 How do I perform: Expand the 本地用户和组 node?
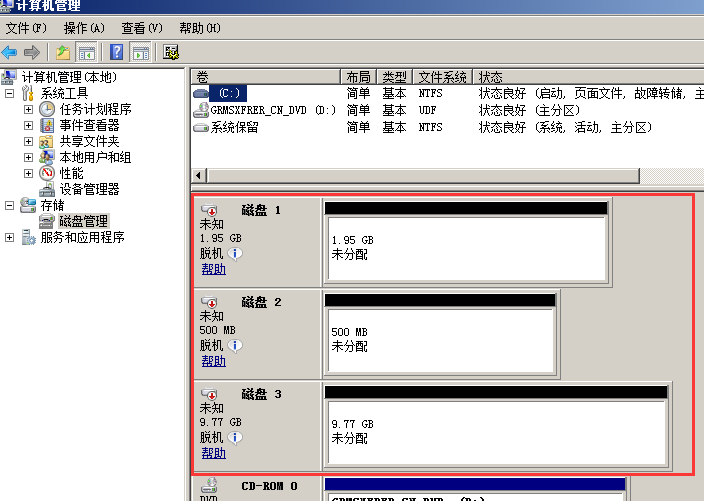[28, 158]
